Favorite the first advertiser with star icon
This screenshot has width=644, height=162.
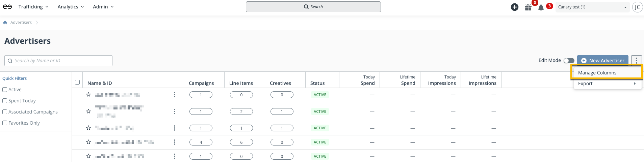click(x=88, y=95)
